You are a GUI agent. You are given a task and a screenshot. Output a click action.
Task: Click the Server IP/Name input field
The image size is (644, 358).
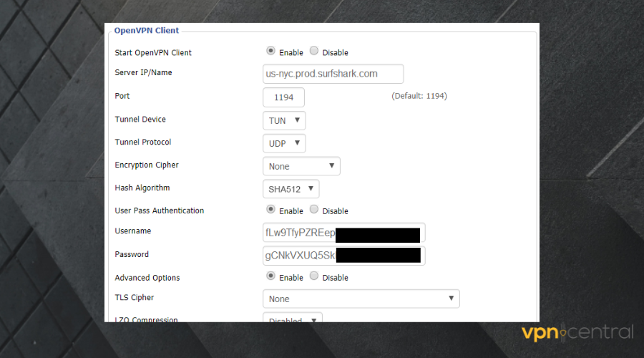tap(333, 74)
